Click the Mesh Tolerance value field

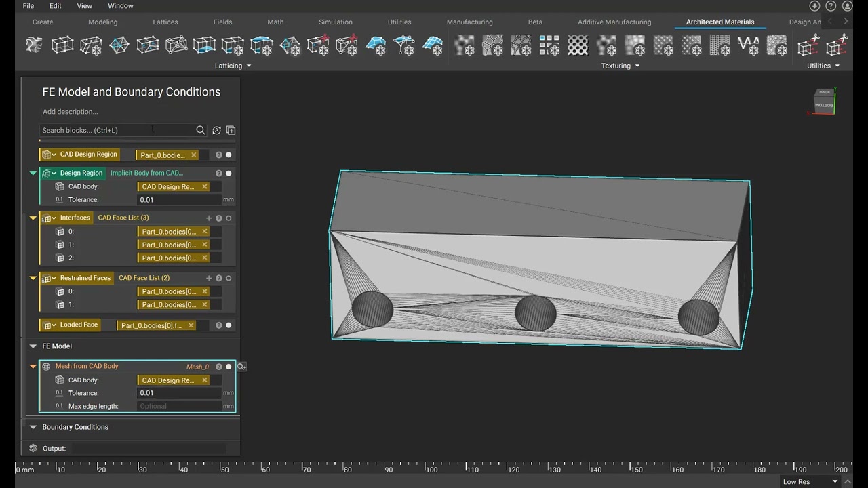[x=179, y=393]
